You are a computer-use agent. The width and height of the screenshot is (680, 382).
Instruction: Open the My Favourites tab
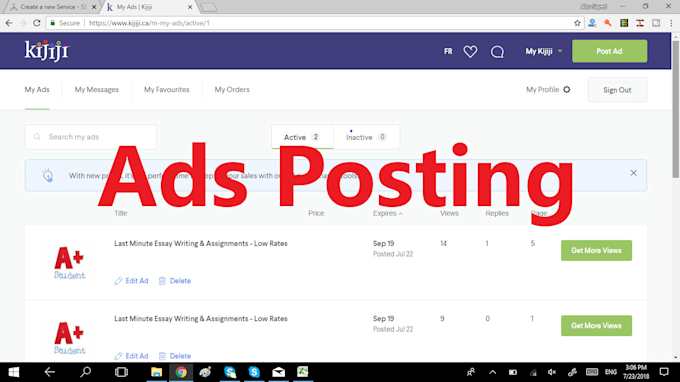(x=167, y=90)
